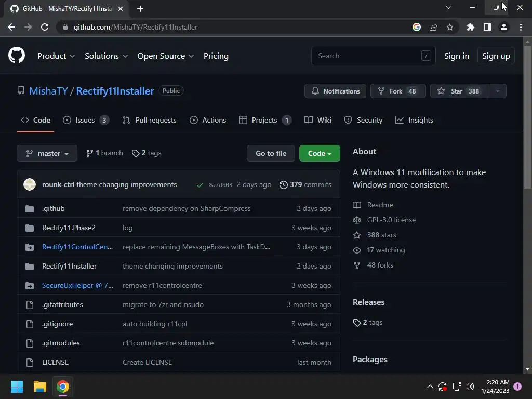This screenshot has width=532, height=399.
Task: Star the repository
Action: point(459,91)
